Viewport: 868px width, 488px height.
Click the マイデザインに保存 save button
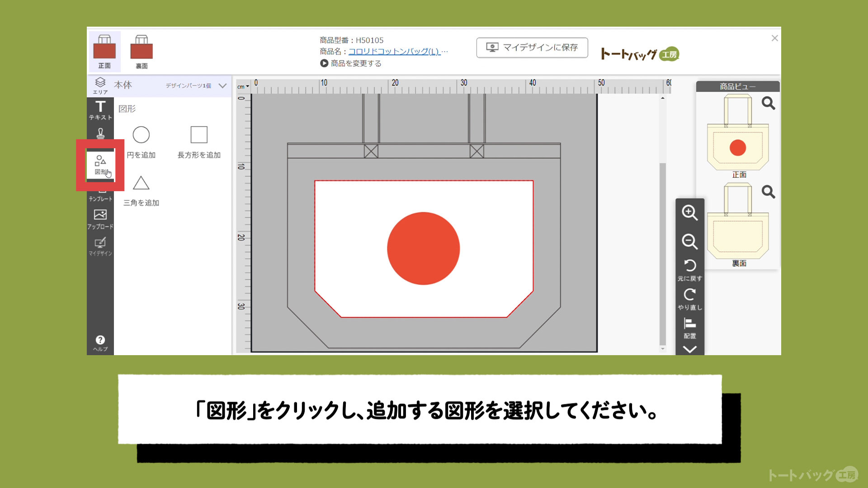click(532, 47)
